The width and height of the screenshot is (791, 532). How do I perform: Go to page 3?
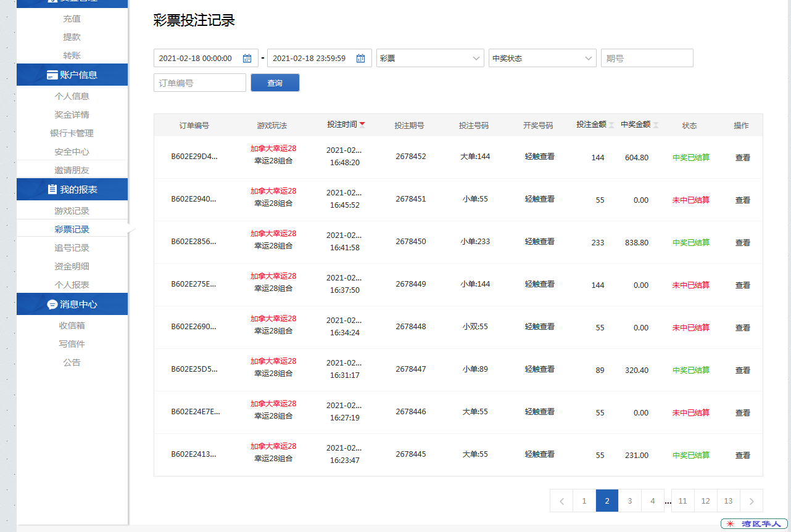630,501
